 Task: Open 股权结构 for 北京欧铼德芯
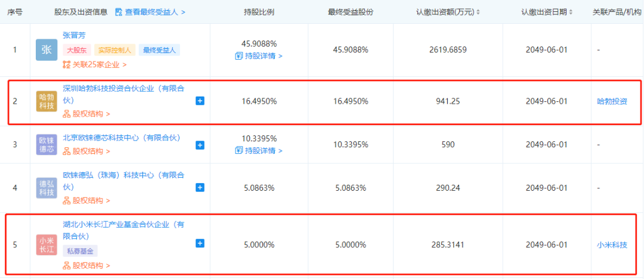[x=92, y=151]
